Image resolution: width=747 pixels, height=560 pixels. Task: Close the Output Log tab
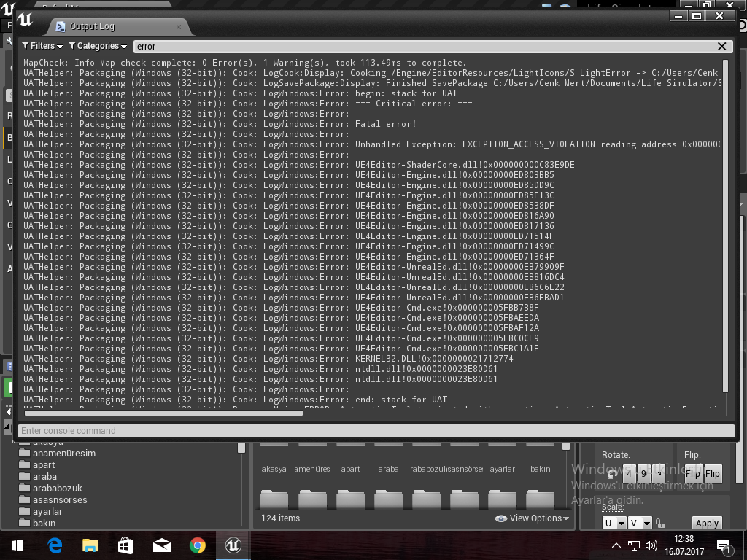pyautogui.click(x=179, y=27)
